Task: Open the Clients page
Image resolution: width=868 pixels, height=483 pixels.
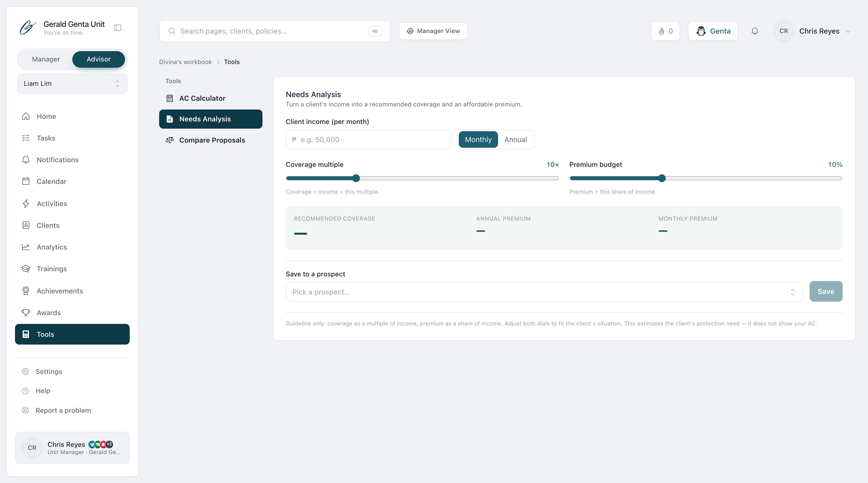Action: (x=72, y=225)
